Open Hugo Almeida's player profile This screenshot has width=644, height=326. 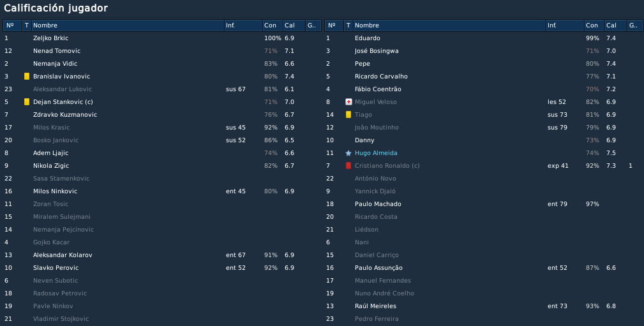click(x=376, y=152)
